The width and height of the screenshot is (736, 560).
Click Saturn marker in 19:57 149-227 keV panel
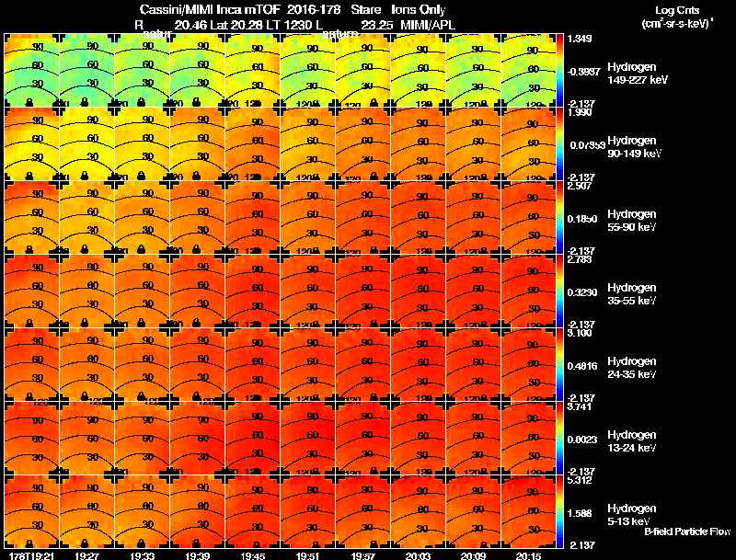tap(374, 102)
